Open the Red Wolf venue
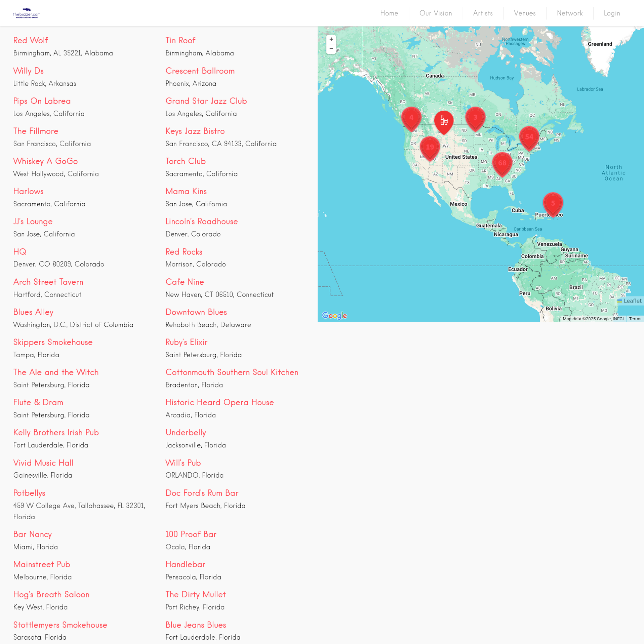This screenshot has width=644, height=644. click(31, 41)
